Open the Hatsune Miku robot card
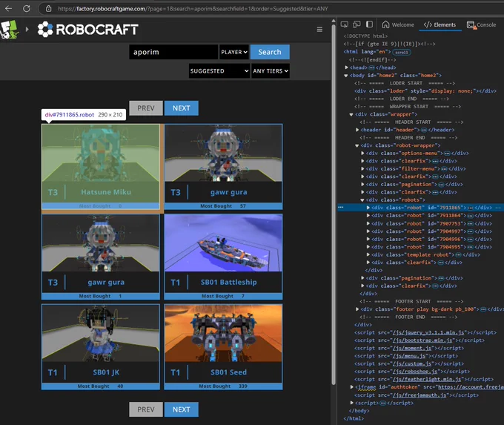Viewport: 504px width, 425px height. 101,167
